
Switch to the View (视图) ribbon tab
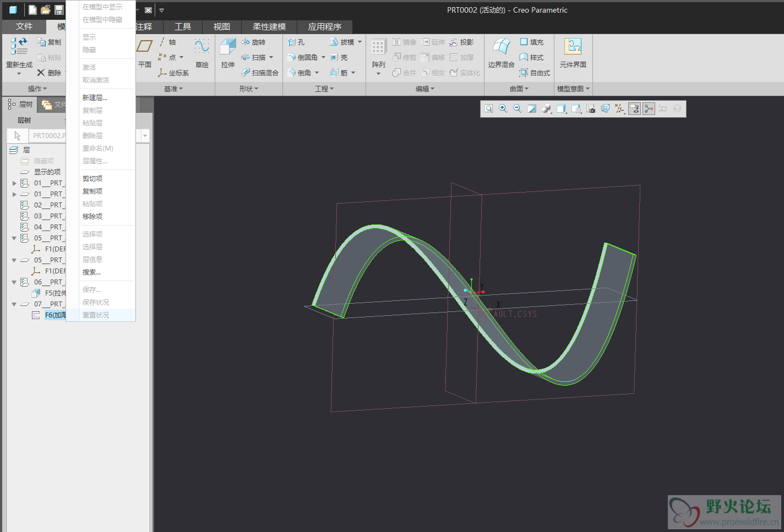point(222,26)
